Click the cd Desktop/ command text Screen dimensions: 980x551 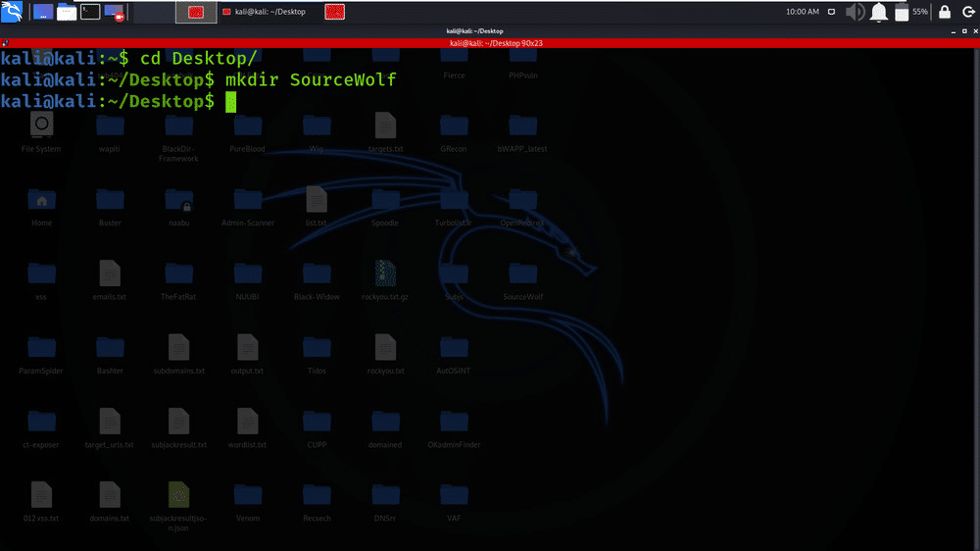(199, 59)
